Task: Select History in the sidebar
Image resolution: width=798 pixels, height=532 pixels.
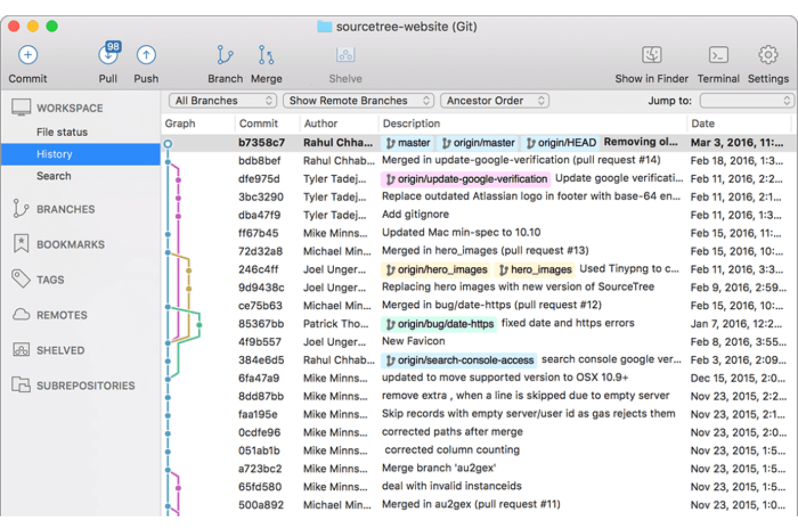Action: pos(80,154)
